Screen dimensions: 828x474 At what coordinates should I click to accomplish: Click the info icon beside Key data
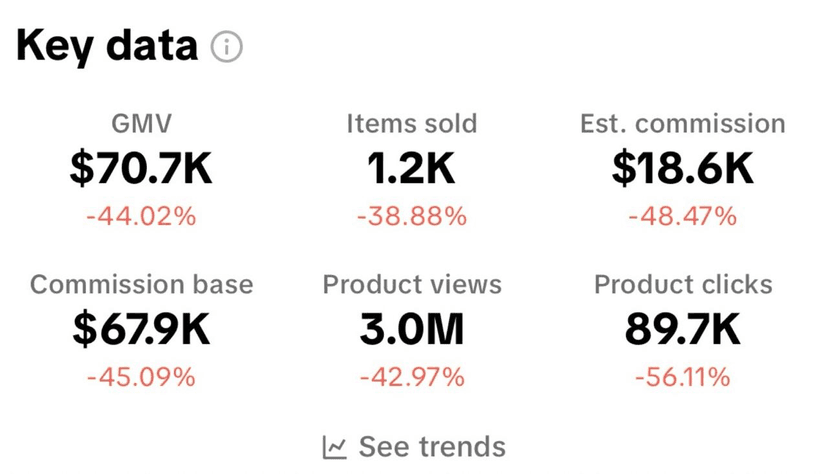pyautogui.click(x=227, y=47)
